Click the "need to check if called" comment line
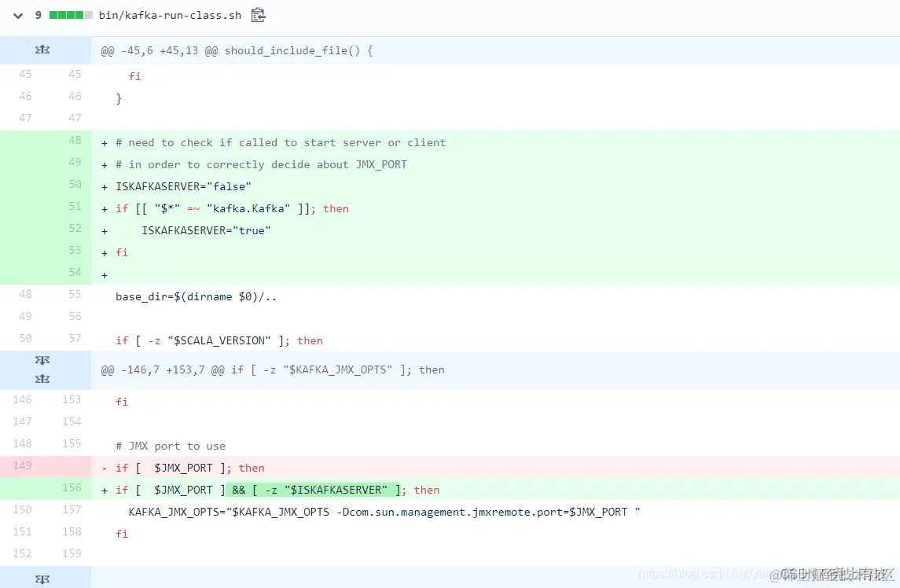This screenshot has width=900, height=588. click(x=281, y=143)
